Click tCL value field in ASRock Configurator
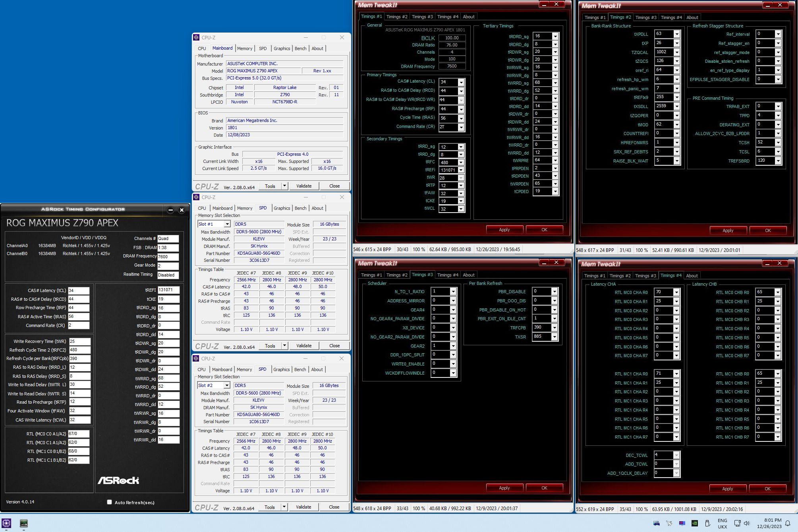Image resolution: width=798 pixels, height=532 pixels. 79,290
